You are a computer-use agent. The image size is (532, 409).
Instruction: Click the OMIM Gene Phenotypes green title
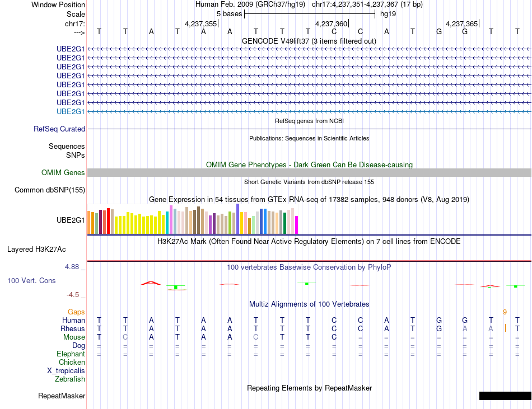point(309,164)
